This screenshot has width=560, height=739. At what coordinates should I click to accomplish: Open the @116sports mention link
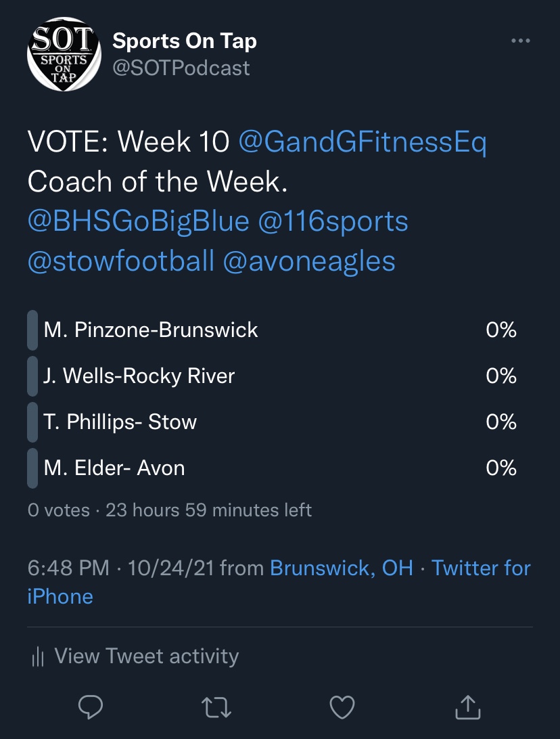[x=332, y=221]
